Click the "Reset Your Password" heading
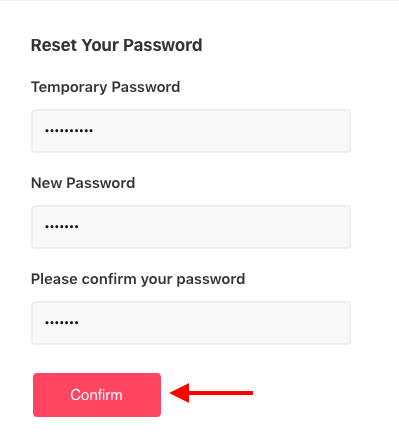This screenshot has width=399, height=434. click(x=117, y=45)
